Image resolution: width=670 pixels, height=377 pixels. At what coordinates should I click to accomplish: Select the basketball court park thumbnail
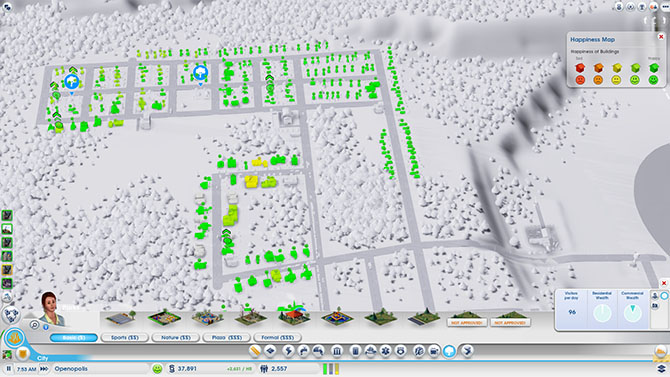(121, 318)
